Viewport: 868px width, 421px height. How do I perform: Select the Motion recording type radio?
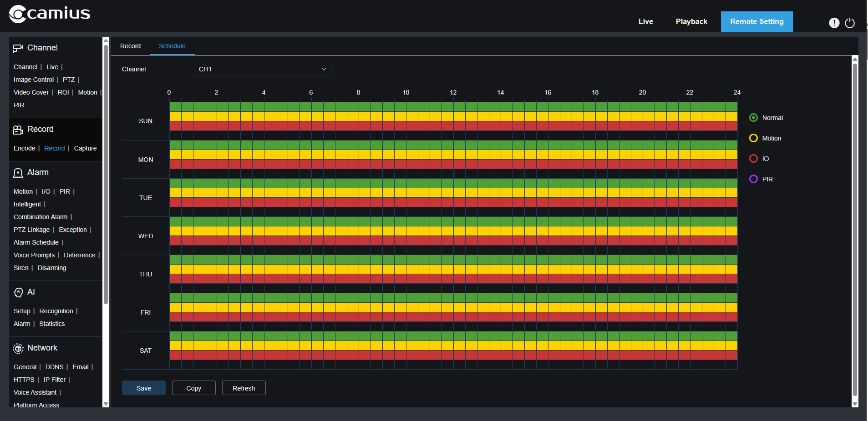click(x=753, y=138)
